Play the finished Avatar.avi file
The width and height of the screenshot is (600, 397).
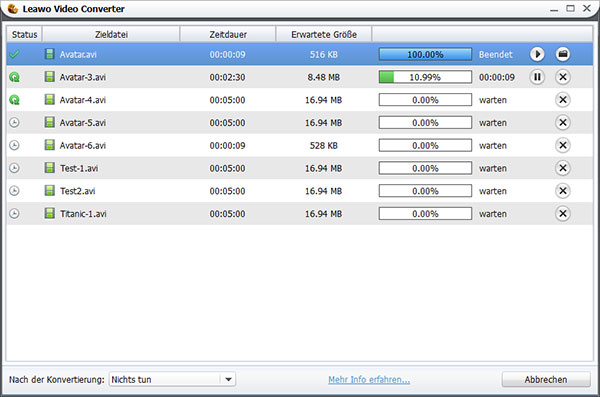pos(537,54)
